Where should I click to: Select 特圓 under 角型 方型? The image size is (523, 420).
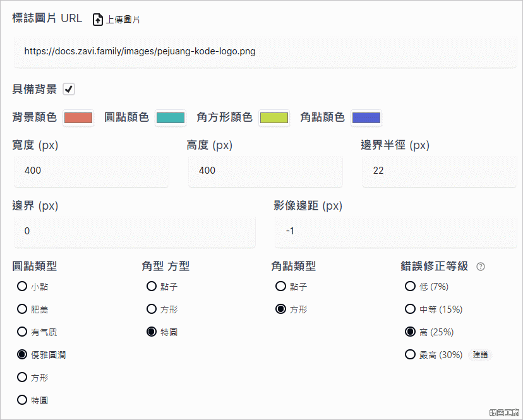point(152,332)
